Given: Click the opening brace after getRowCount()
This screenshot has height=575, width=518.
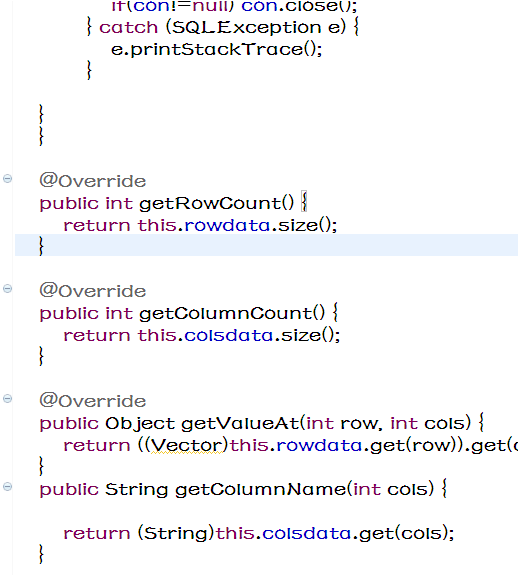Looking at the screenshot, I should (x=304, y=201).
